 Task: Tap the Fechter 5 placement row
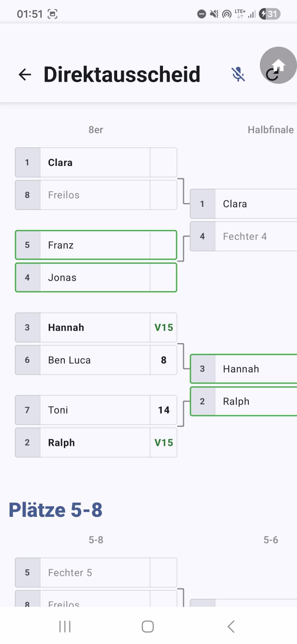point(96,573)
